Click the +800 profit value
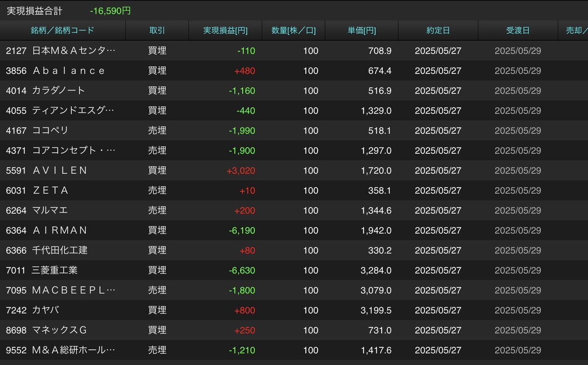 245,310
